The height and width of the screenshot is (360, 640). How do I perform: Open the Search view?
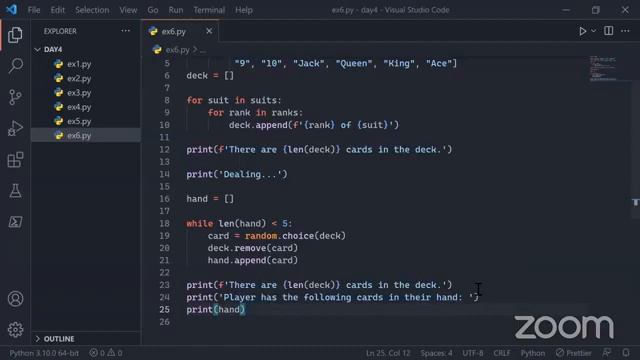15,65
